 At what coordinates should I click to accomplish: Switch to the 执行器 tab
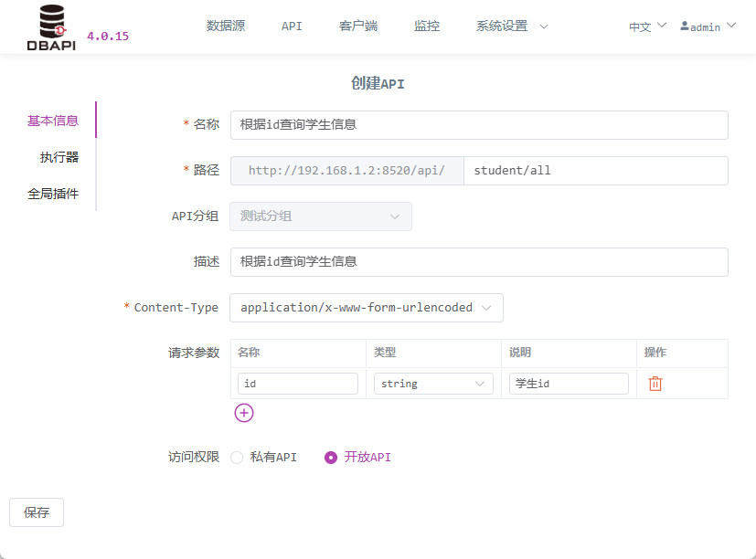[59, 157]
